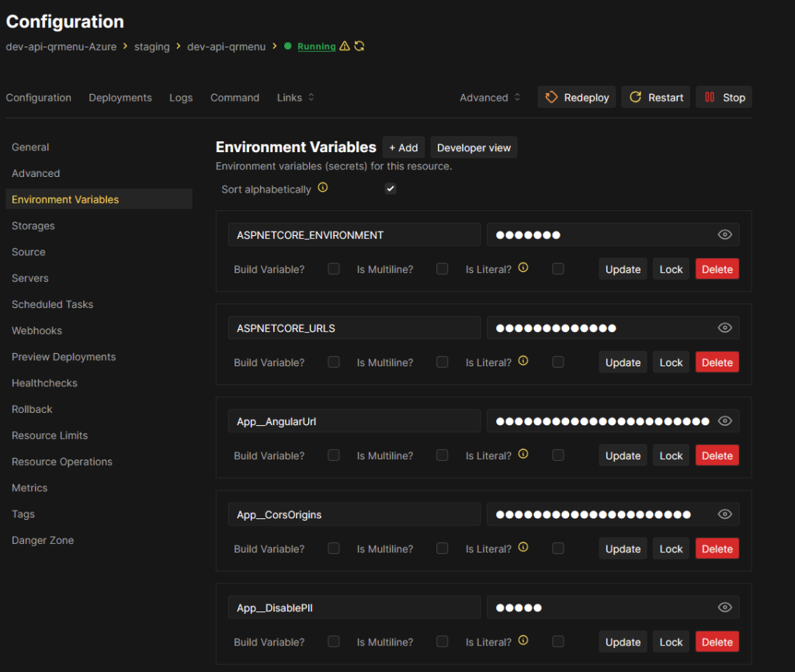Open Source section in sidebar
Screen dimensions: 795x672
[x=29, y=252]
